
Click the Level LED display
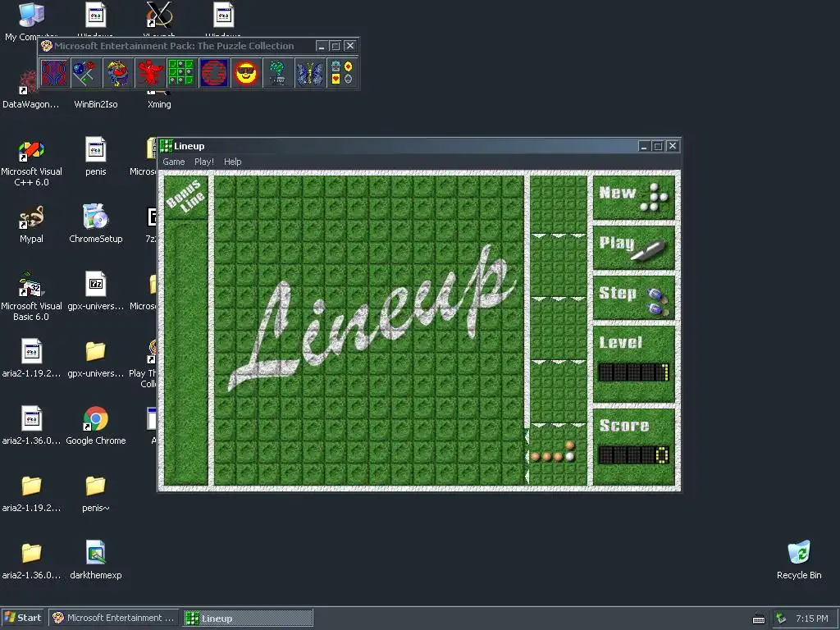634,372
